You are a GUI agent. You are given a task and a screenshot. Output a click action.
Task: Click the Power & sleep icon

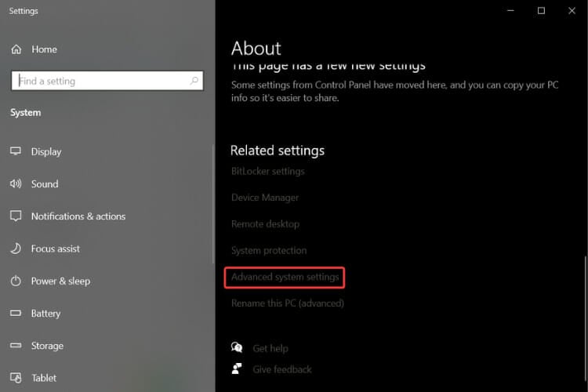16,281
